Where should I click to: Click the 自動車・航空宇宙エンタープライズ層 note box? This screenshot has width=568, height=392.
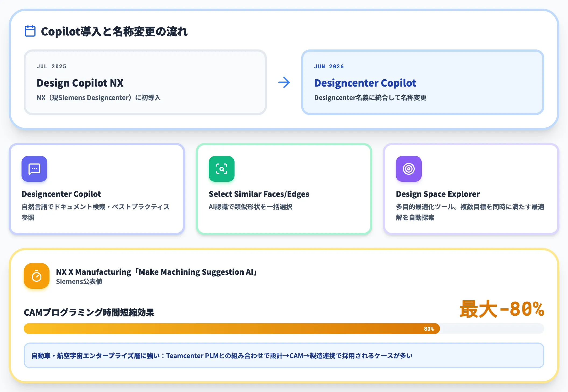click(x=284, y=355)
